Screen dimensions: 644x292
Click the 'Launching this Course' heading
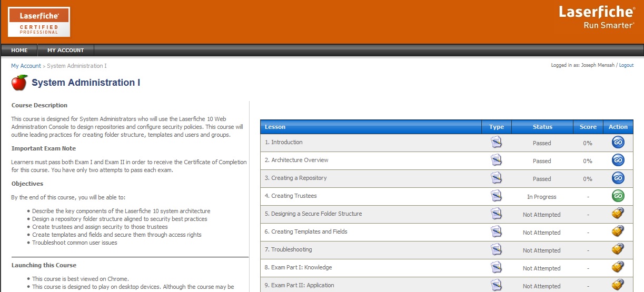pyautogui.click(x=44, y=265)
